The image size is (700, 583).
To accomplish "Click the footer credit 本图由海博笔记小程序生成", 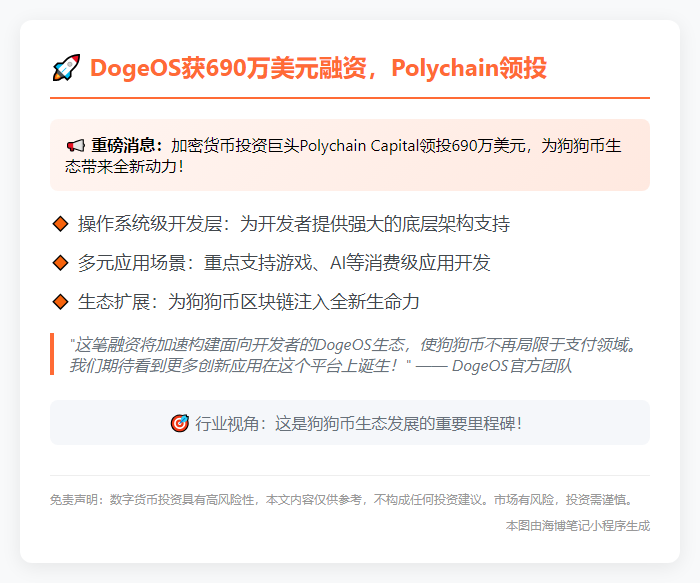I will [578, 526].
